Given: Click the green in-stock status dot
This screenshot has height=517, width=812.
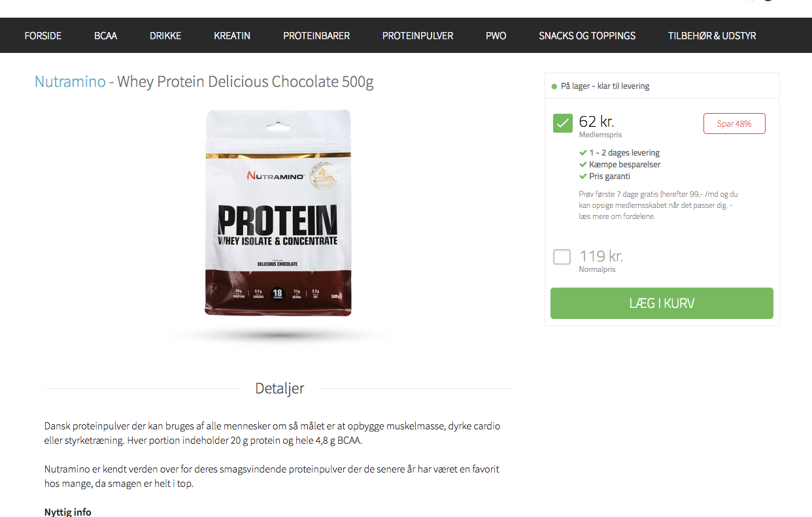Looking at the screenshot, I should coord(554,86).
